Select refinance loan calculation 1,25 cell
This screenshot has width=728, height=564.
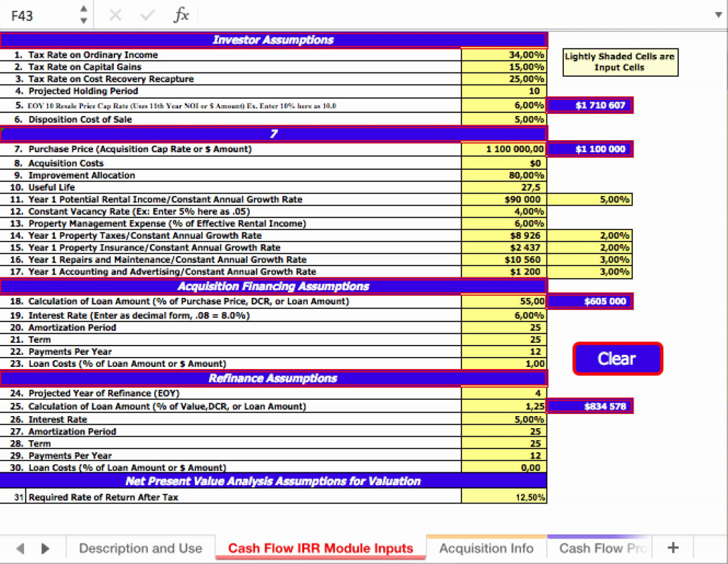(504, 406)
